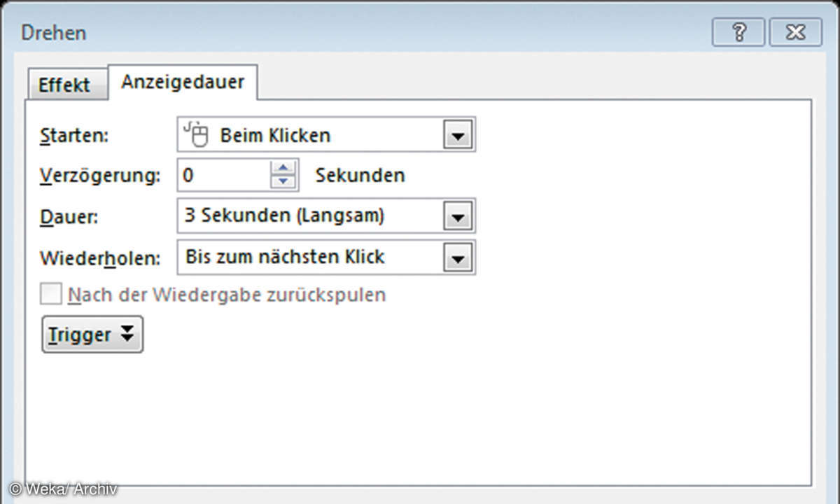
Task: Click the 'Dauer:' label
Action: (69, 216)
